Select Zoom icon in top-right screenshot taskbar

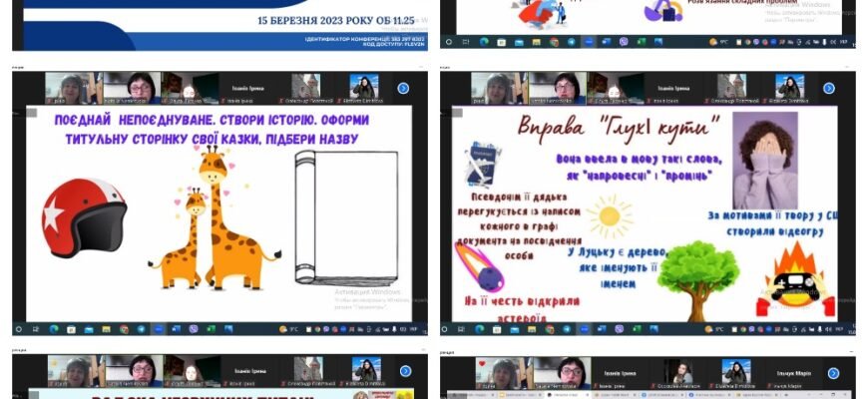(589, 42)
